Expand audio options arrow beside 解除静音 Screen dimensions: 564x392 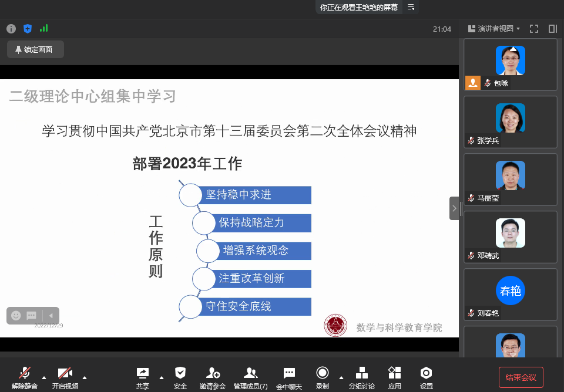tap(44, 378)
